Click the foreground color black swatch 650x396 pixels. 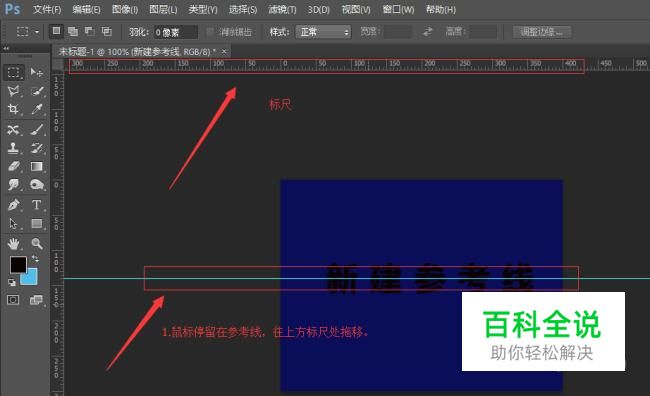tap(18, 265)
